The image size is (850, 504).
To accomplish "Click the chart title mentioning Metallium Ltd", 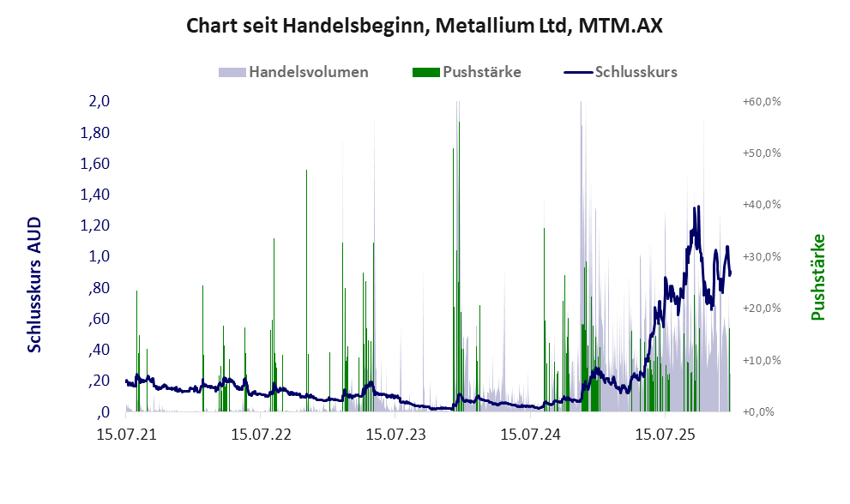I will [425, 26].
